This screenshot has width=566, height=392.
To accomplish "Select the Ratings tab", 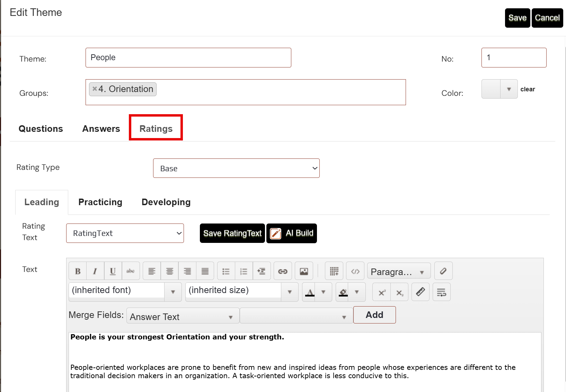I will click(x=156, y=129).
